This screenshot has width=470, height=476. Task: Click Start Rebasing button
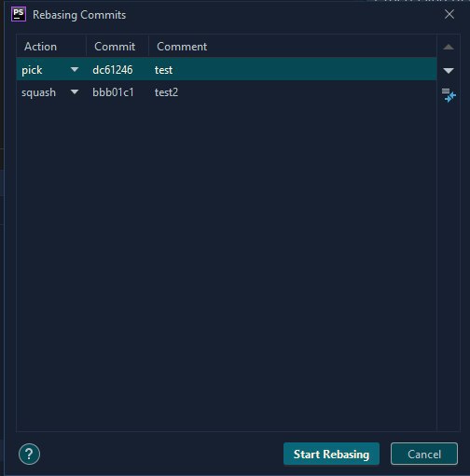point(331,454)
